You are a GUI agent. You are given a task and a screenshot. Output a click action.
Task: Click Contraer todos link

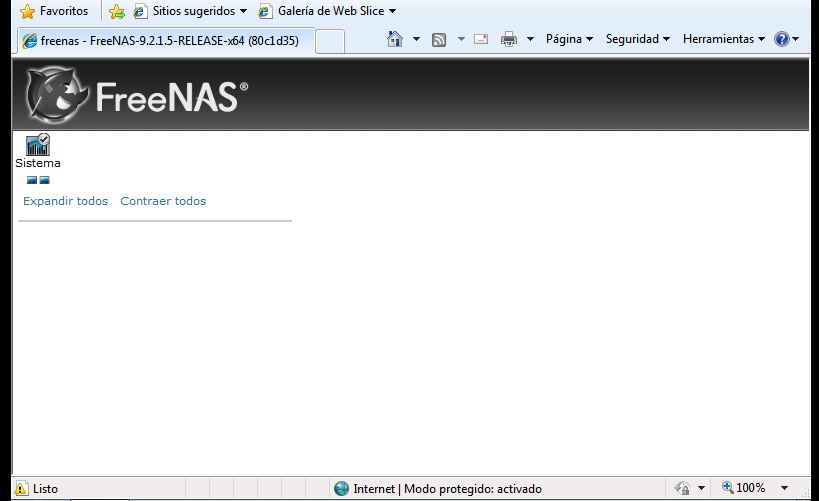tap(163, 201)
